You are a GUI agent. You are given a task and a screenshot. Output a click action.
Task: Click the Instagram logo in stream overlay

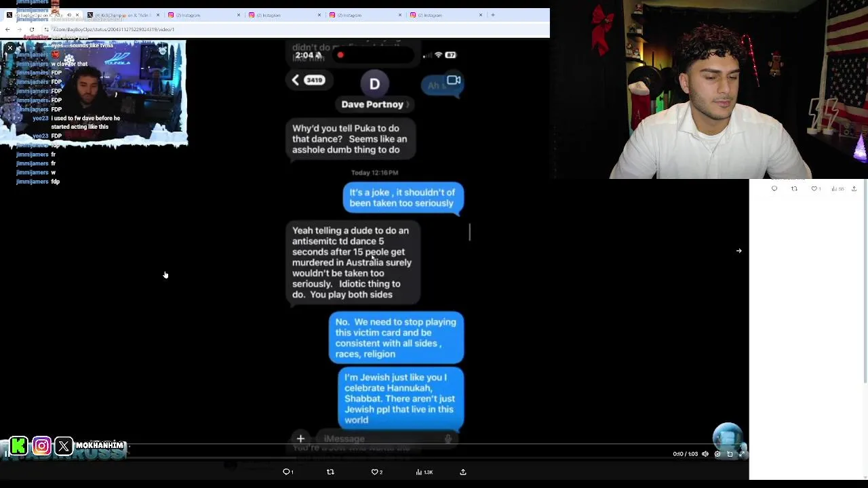coord(41,445)
